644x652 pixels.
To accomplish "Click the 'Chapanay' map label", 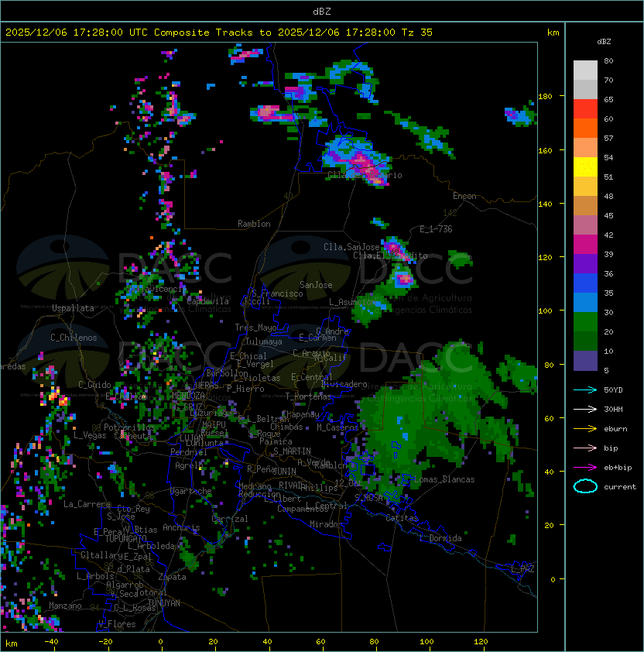I will point(300,414).
